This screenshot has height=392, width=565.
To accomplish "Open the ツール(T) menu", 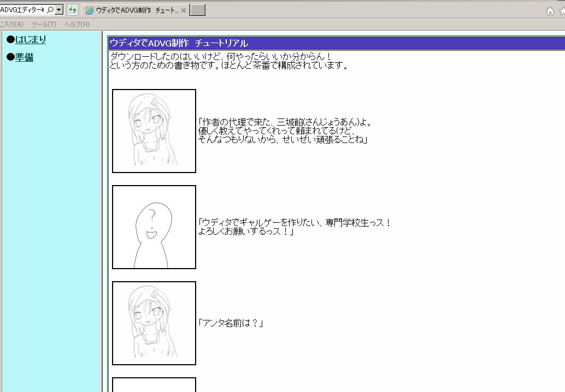I will click(x=44, y=25).
